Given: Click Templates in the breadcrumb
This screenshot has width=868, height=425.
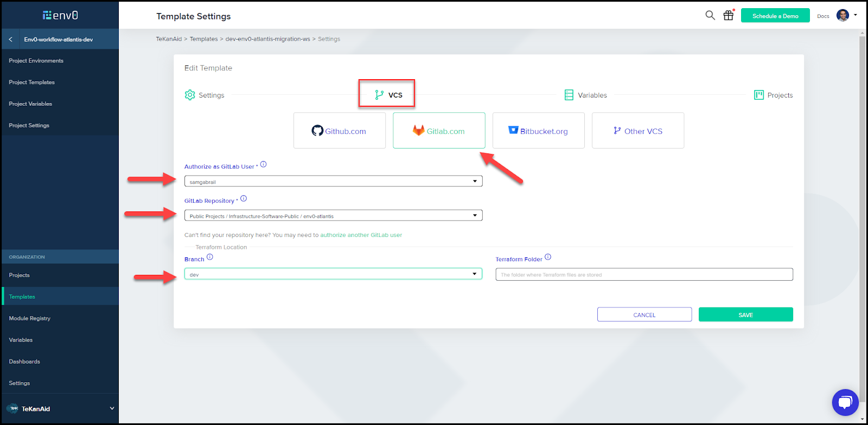Looking at the screenshot, I should (203, 39).
